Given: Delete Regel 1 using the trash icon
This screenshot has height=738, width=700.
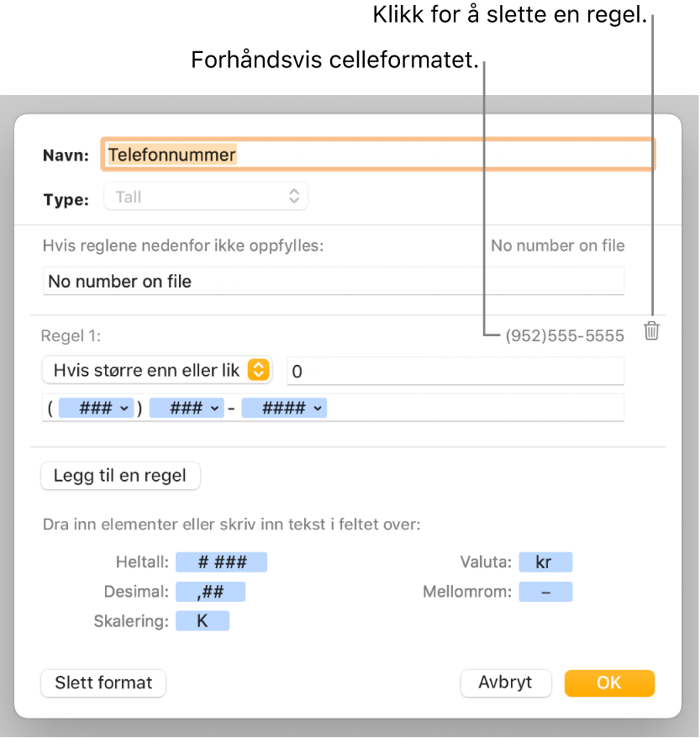Looking at the screenshot, I should click(653, 331).
